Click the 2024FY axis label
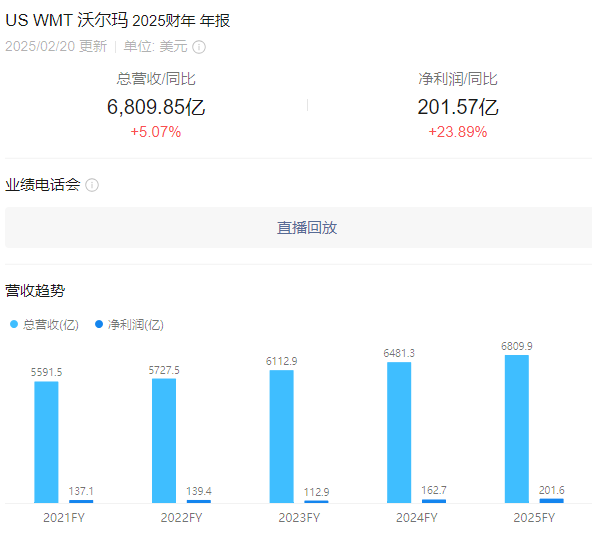592x535 pixels. [x=416, y=518]
